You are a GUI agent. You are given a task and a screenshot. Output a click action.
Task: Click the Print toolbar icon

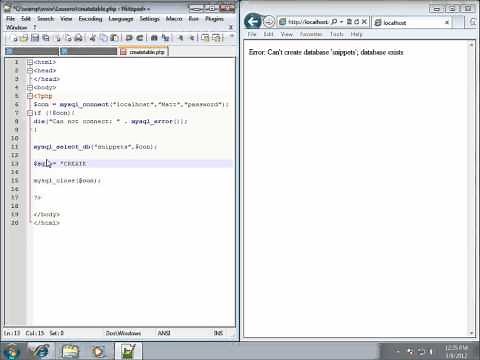coord(79,38)
